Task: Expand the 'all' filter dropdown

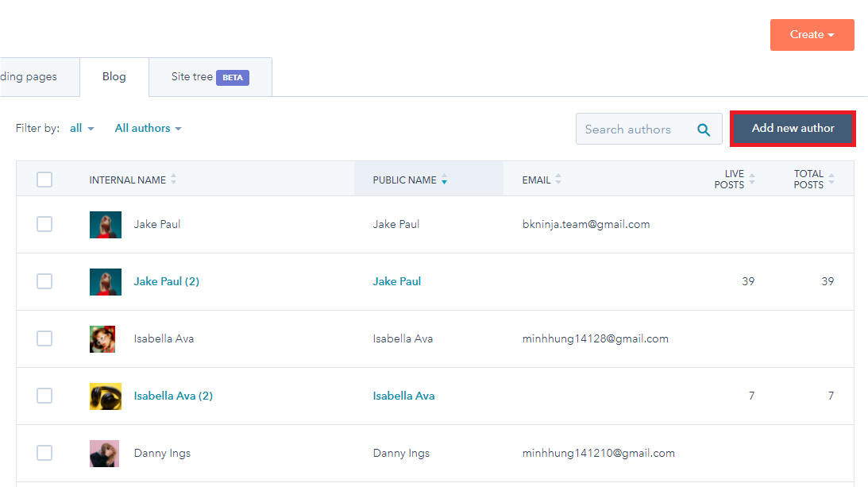Action: pyautogui.click(x=82, y=128)
